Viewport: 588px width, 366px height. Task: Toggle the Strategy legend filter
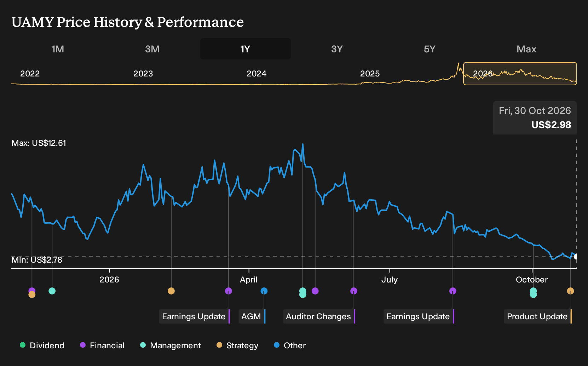pyautogui.click(x=237, y=345)
